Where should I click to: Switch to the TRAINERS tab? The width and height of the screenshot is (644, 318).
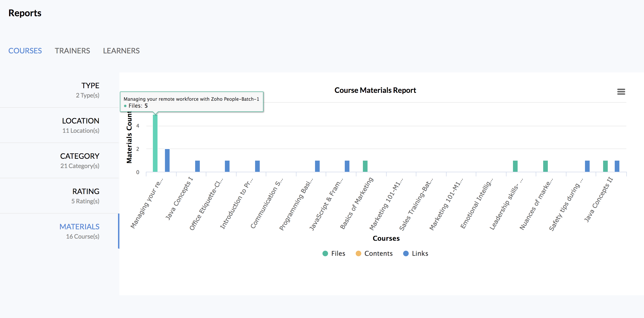pyautogui.click(x=72, y=51)
